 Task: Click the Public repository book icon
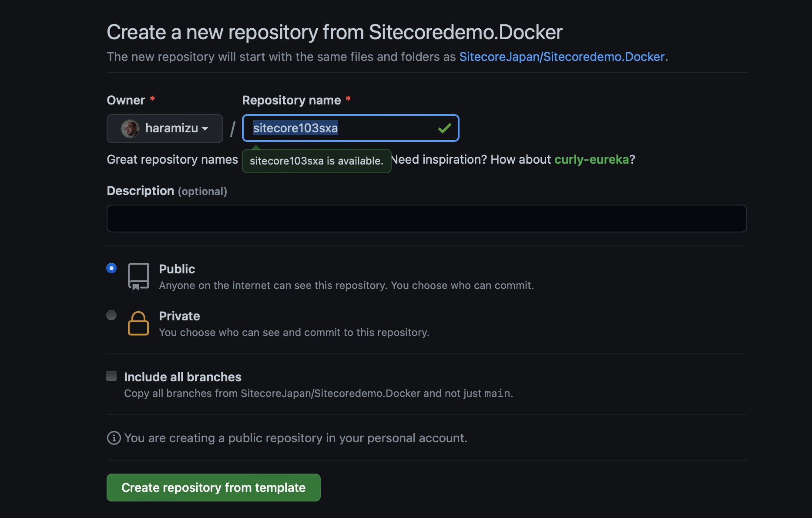click(138, 276)
